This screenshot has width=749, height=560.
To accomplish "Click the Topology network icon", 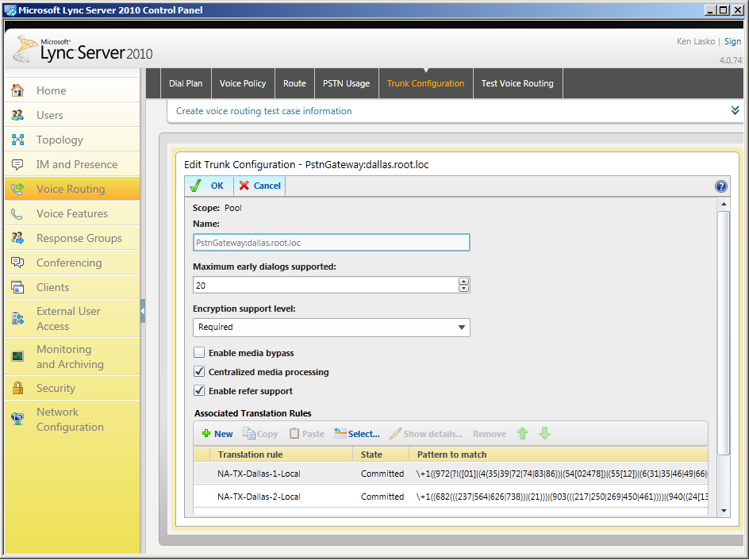I will coord(17,140).
